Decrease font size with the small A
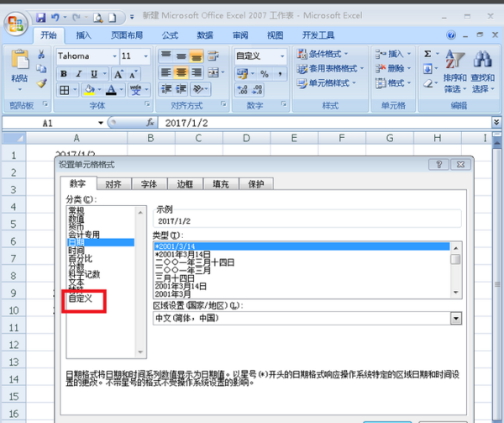 tap(133, 74)
